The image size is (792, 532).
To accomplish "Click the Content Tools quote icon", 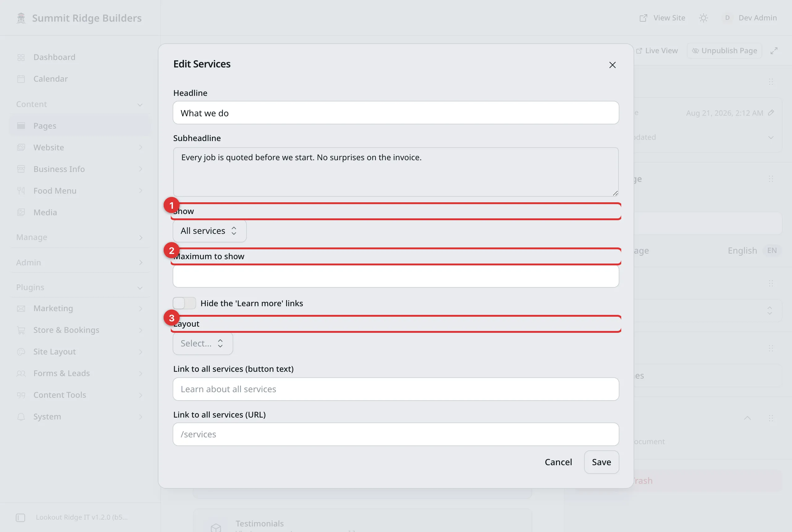I will coord(21,395).
